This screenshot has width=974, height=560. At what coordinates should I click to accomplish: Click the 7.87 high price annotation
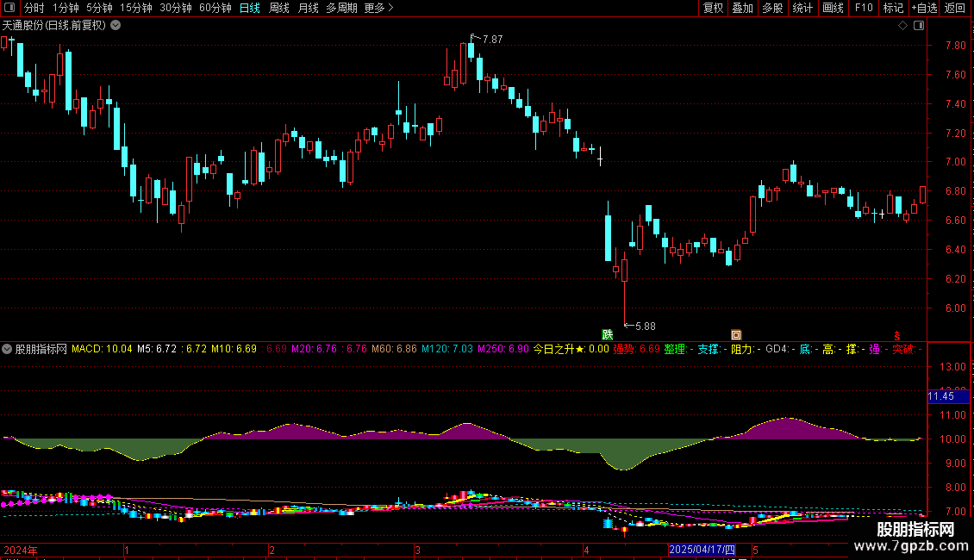tap(492, 39)
